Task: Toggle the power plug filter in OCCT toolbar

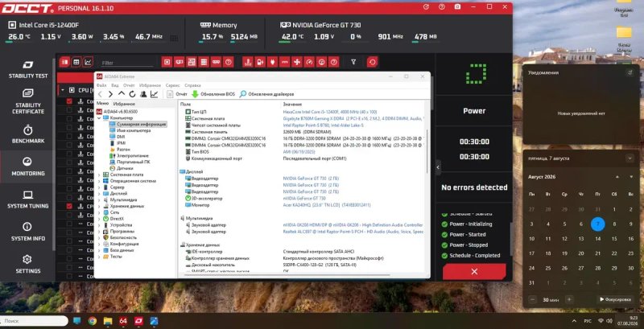Action: point(272,63)
